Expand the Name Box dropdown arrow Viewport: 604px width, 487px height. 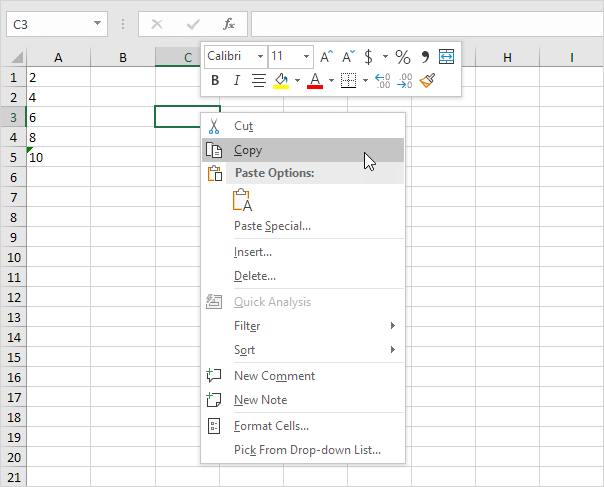point(97,23)
